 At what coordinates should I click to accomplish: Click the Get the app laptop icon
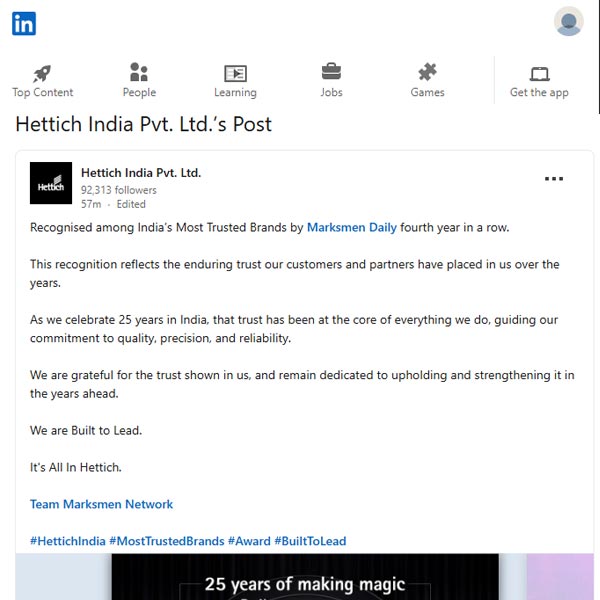click(x=539, y=73)
